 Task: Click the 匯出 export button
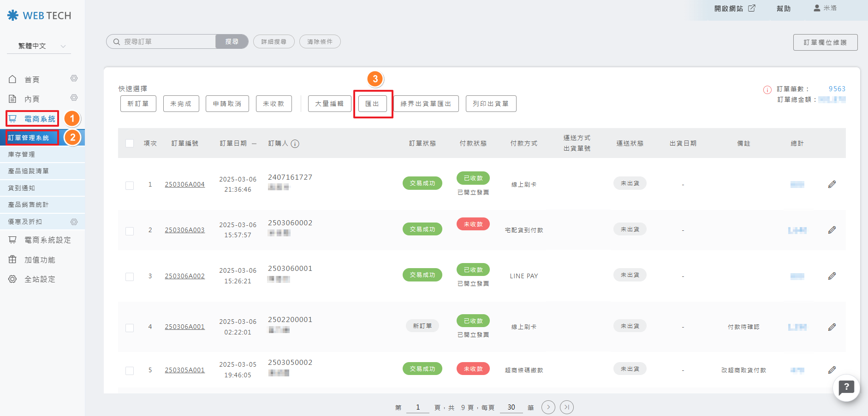tap(372, 104)
